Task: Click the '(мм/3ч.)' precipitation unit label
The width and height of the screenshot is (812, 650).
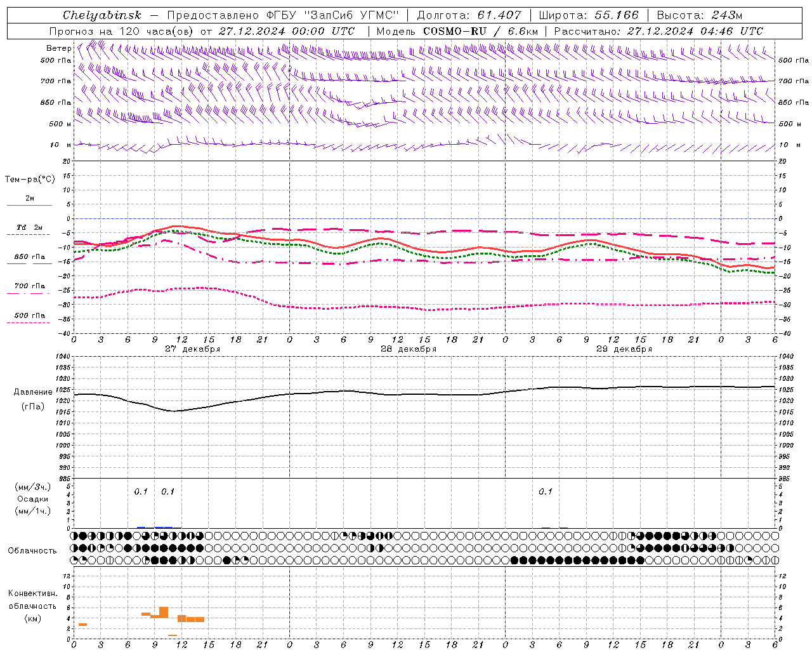Action: pyautogui.click(x=33, y=487)
